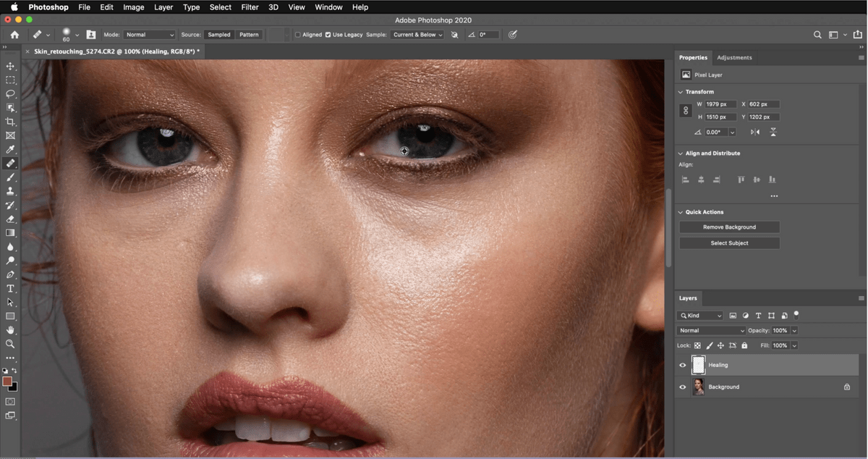Image resolution: width=868 pixels, height=459 pixels.
Task: Activate the Horizontal Type tool
Action: pyautogui.click(x=10, y=288)
